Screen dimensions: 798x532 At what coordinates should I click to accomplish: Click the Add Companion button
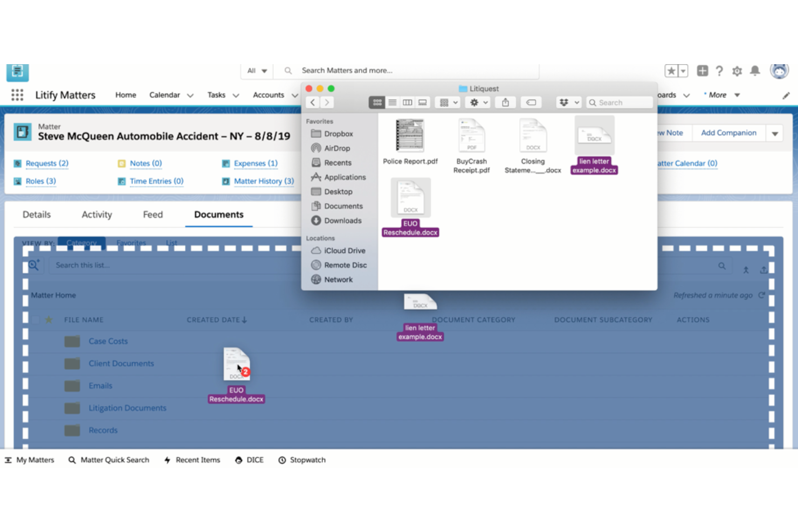(728, 133)
